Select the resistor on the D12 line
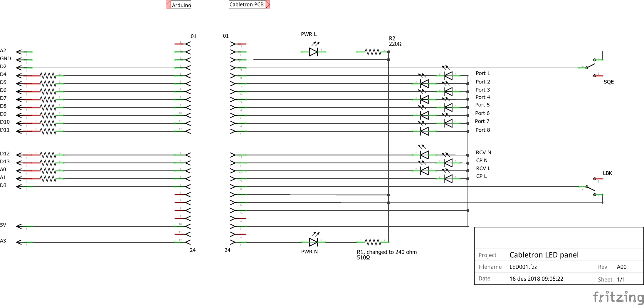This screenshot has width=644, height=305. point(48,155)
